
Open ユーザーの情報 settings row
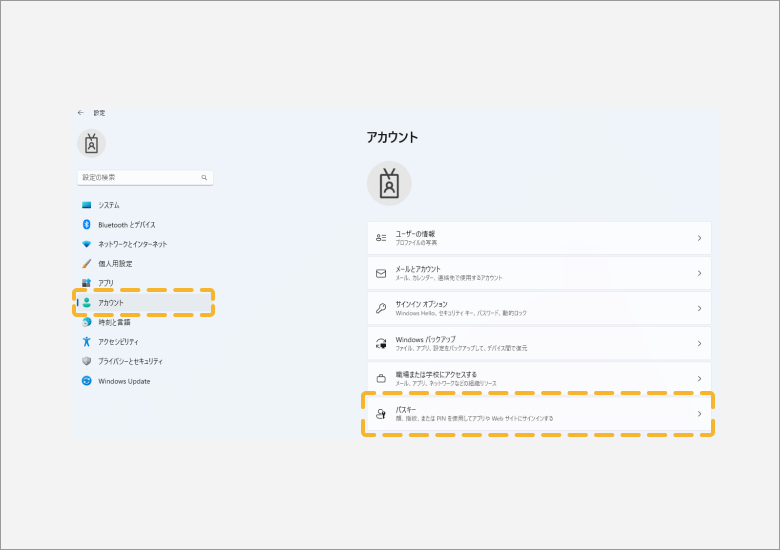tap(539, 238)
